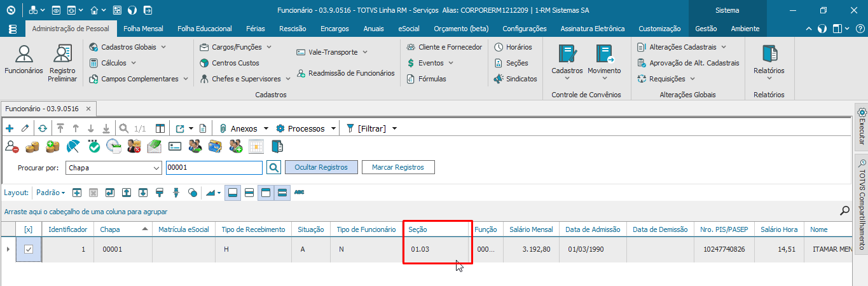The image size is (868, 286).
Task: Toggle the split horizontal panel layout button
Action: (249, 193)
